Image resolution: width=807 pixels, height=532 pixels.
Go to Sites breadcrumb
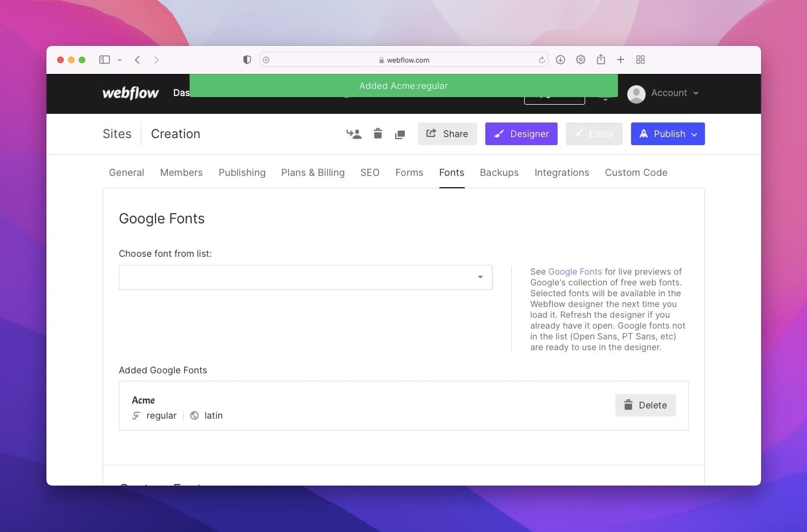117,134
